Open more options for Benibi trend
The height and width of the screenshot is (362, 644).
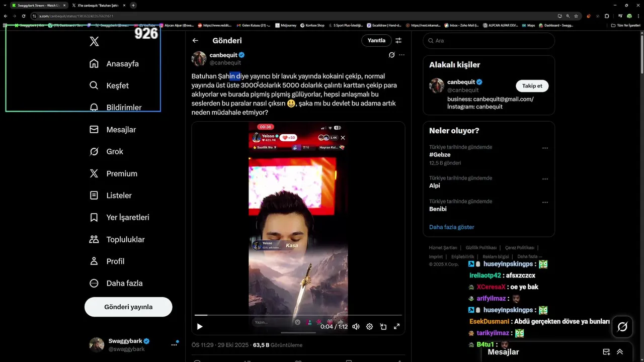point(545,203)
